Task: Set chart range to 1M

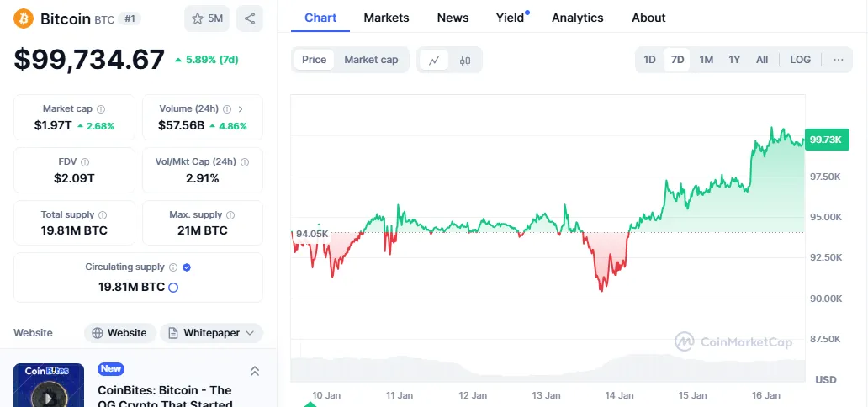Action: [707, 60]
